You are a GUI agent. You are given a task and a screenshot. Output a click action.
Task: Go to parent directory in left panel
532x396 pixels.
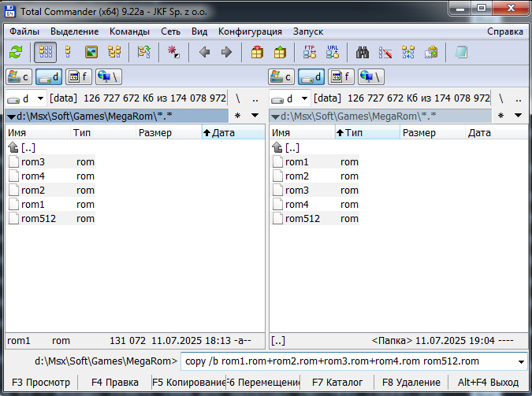255,98
